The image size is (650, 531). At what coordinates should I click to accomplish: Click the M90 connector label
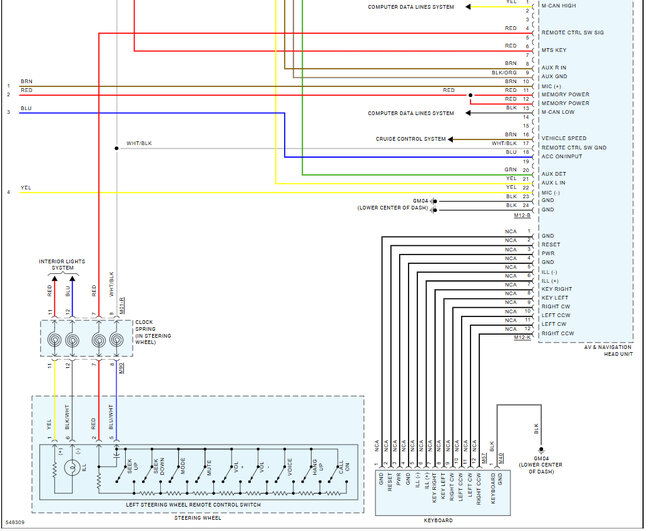click(121, 368)
